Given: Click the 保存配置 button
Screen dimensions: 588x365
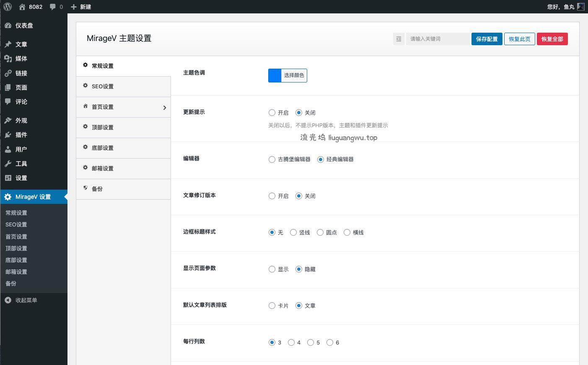Looking at the screenshot, I should [x=487, y=39].
